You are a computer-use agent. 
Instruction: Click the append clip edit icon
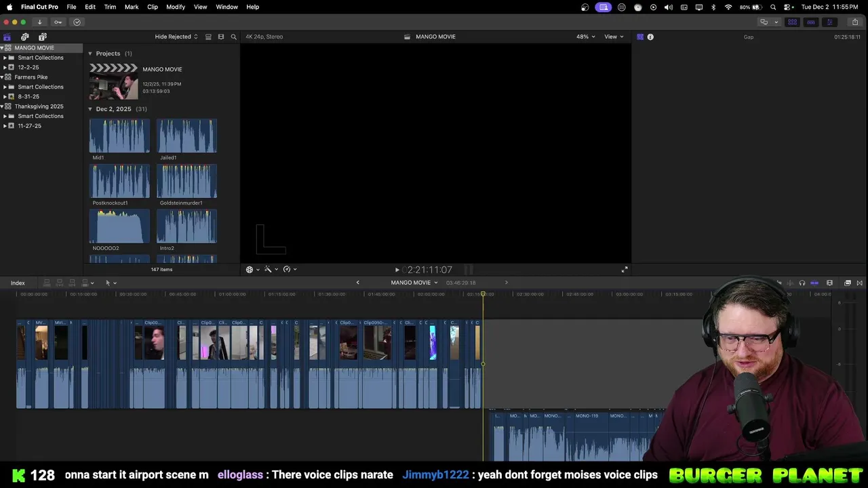73,283
